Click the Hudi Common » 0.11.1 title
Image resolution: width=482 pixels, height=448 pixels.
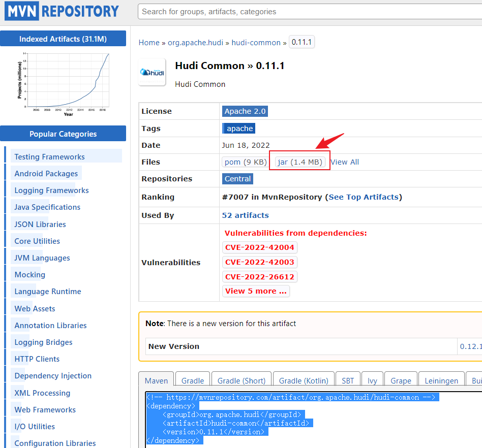pyautogui.click(x=230, y=66)
